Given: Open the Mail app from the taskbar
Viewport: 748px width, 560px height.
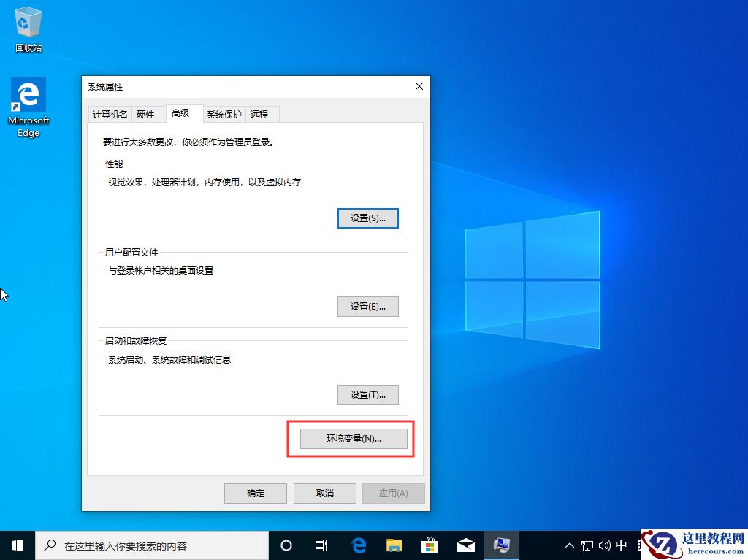Looking at the screenshot, I should [x=465, y=545].
